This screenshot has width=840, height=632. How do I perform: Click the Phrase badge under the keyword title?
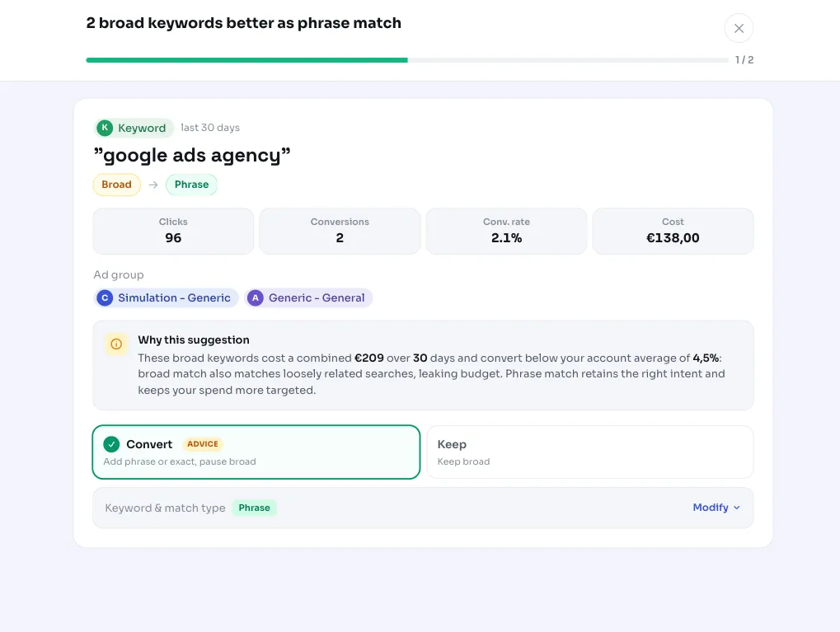point(191,185)
